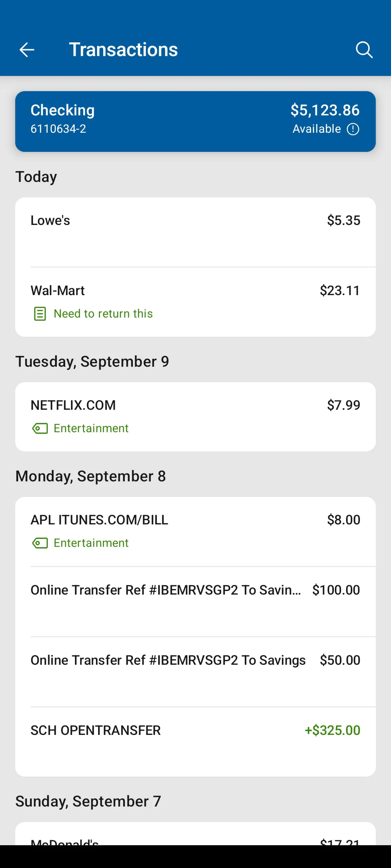Tap iTunes' Entertainment category label
The image size is (391, 868).
(91, 543)
